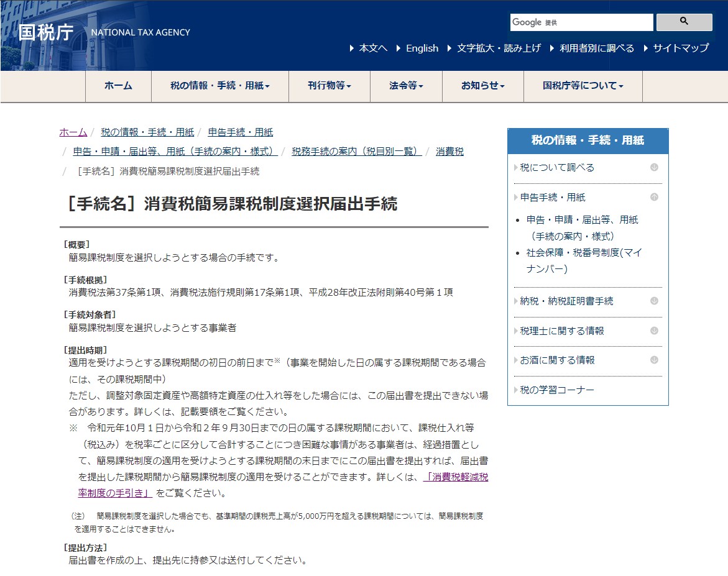Expand the 納税・納税証明書手続 circle arrow icon
728x576 pixels.
click(x=654, y=301)
